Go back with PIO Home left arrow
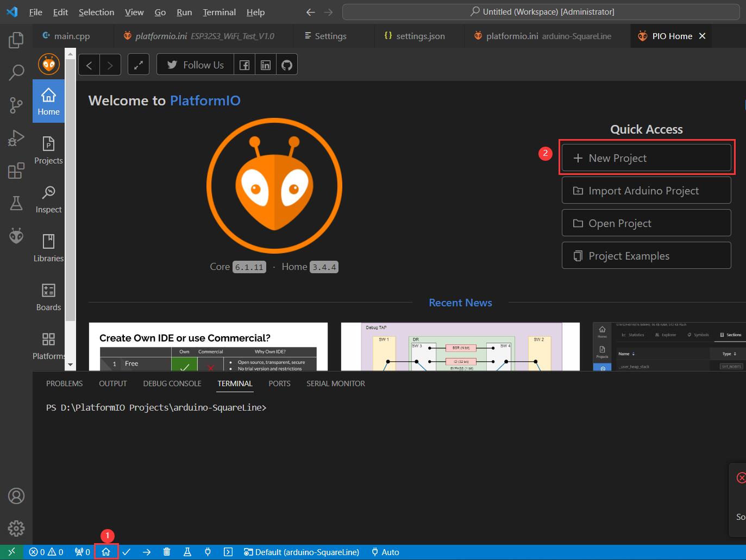The width and height of the screenshot is (746, 560). coord(89,65)
